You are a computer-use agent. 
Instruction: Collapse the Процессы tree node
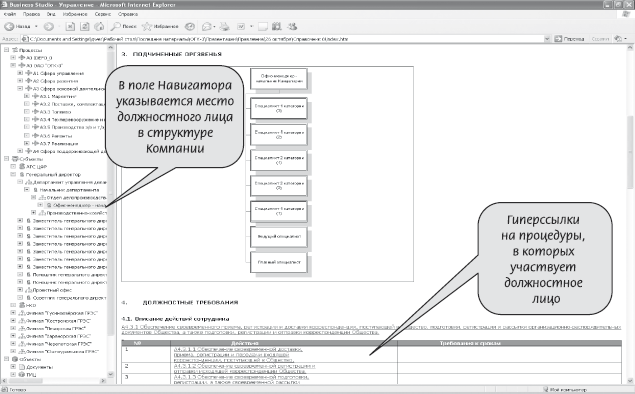6,50
